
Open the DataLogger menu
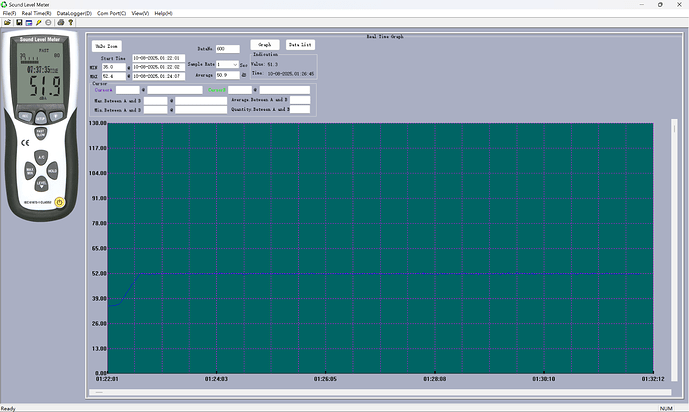(x=74, y=13)
